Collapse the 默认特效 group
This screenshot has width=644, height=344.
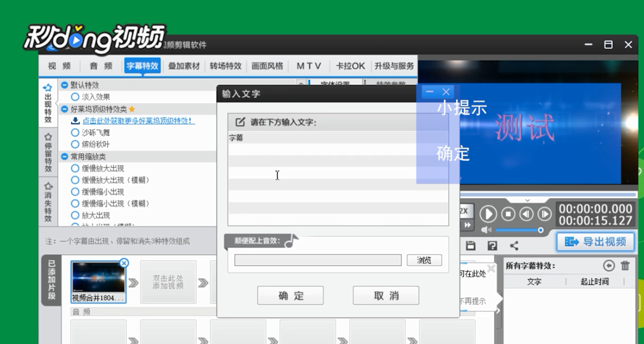[64, 85]
